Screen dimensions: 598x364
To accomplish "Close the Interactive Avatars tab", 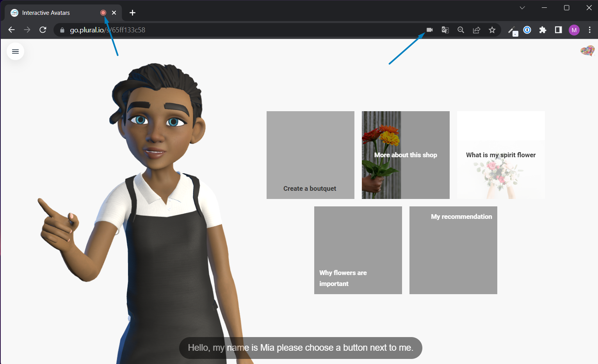I will (x=114, y=13).
